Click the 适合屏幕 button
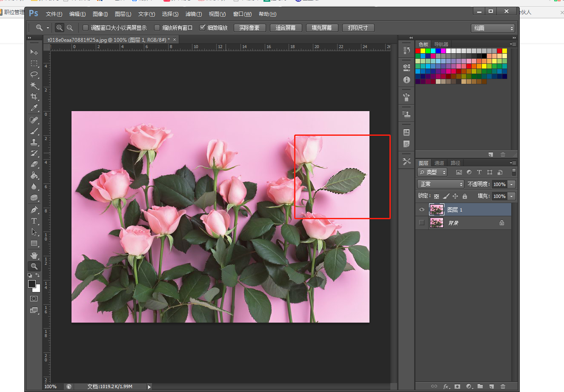Viewport: 564px width, 392px height. pos(286,28)
